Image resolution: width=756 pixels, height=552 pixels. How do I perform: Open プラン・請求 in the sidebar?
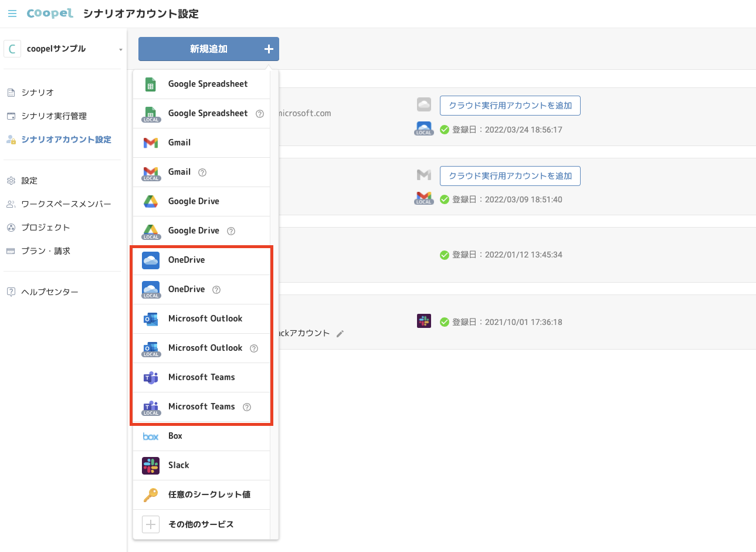click(x=46, y=251)
